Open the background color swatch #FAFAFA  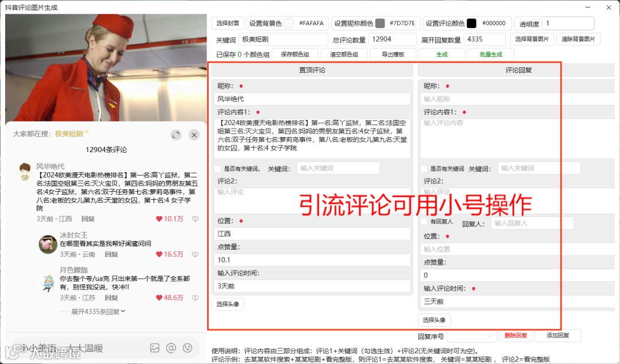pos(289,24)
